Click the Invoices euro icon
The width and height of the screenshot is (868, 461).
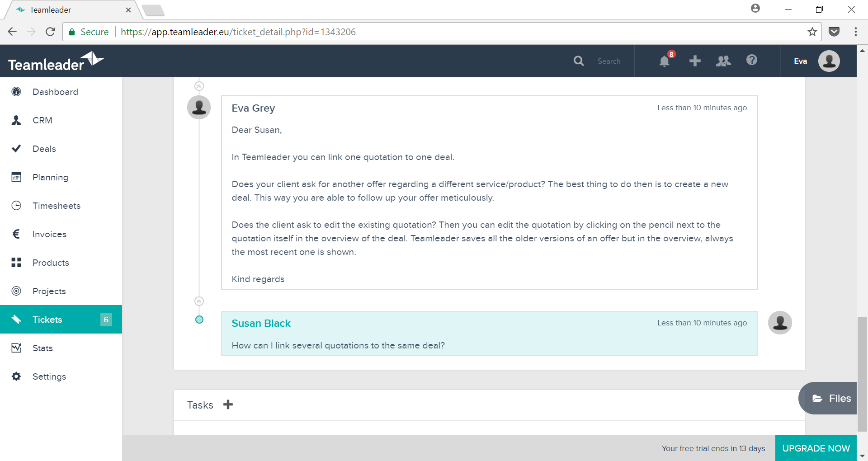[x=16, y=234]
